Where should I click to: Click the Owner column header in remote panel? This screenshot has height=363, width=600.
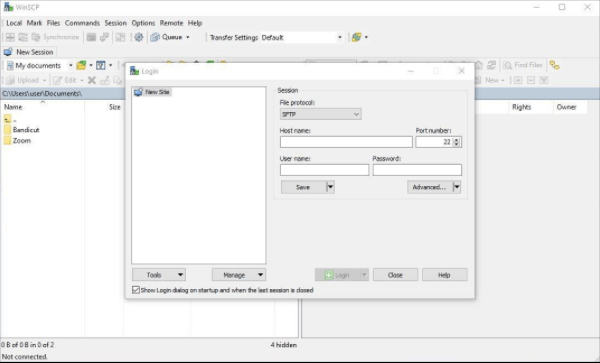point(570,107)
